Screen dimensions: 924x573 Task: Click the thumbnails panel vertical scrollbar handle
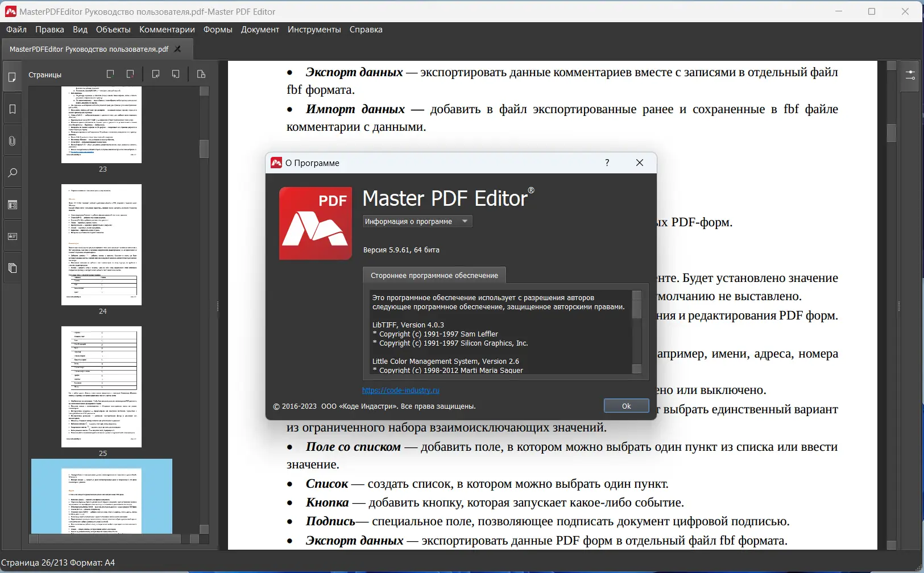coord(204,149)
